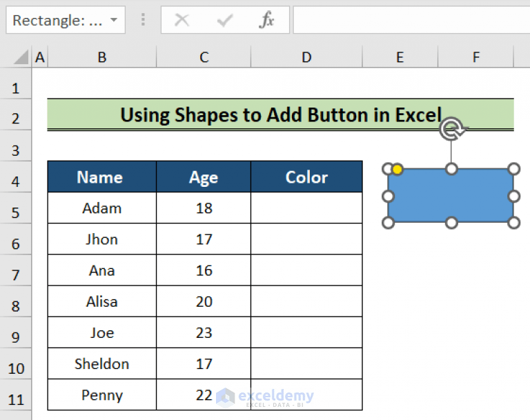Open the Insert Function fx icon
Screen dimensions: 530x420
[x=266, y=19]
